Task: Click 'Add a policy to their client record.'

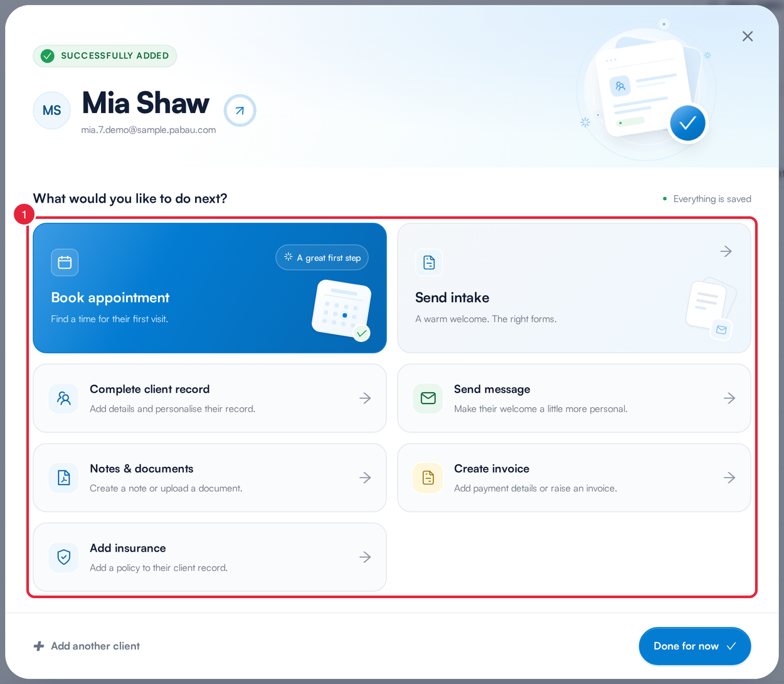Action: pyautogui.click(x=159, y=568)
